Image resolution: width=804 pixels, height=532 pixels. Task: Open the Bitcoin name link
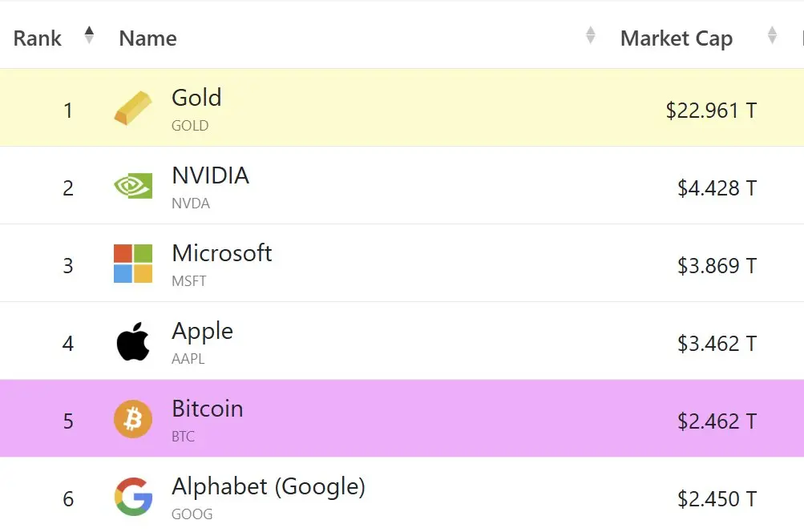[x=207, y=409]
